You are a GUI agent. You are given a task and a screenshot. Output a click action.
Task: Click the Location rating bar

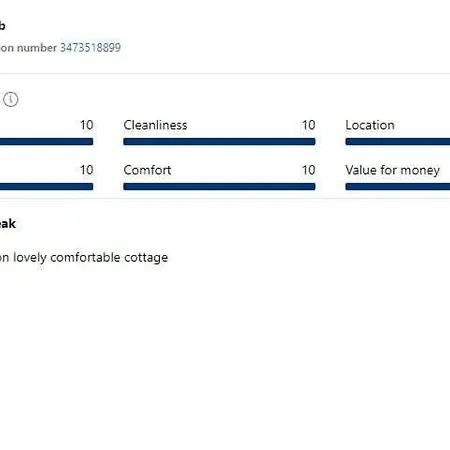pyautogui.click(x=398, y=142)
